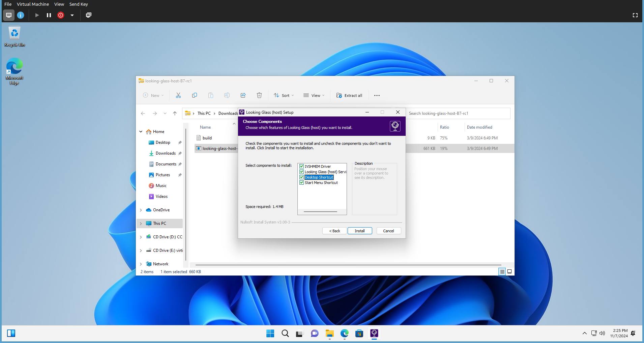This screenshot has height=343, width=644.
Task: Open Downloads in navigation pane
Action: point(166,153)
